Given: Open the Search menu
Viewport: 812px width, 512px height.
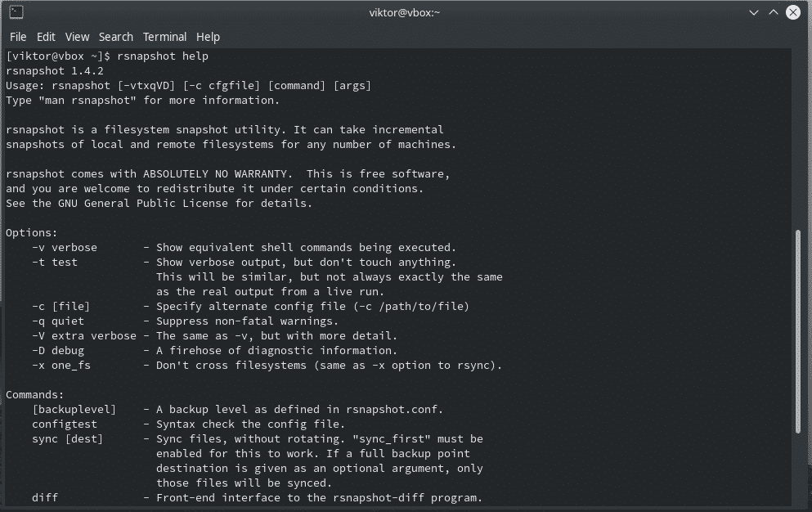Looking at the screenshot, I should (116, 37).
